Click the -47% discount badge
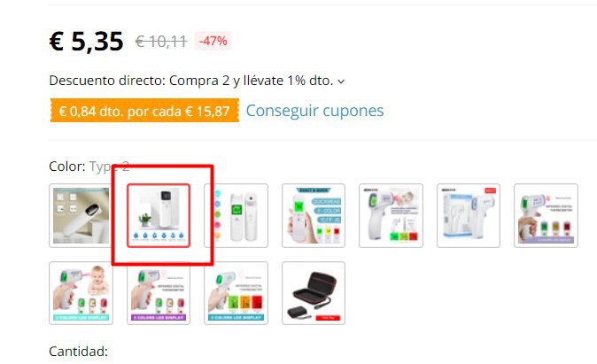 coord(213,41)
